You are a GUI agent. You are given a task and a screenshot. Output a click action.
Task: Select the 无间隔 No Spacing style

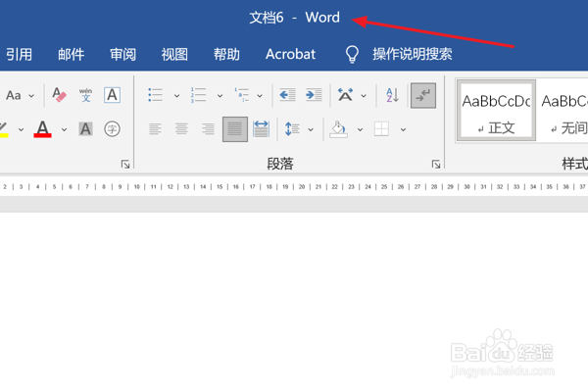point(563,111)
